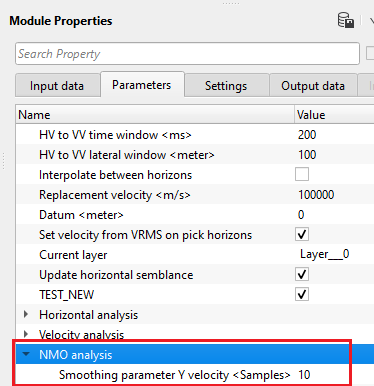
Task: Toggle Update horizontal semblance checkbox
Action: click(302, 274)
